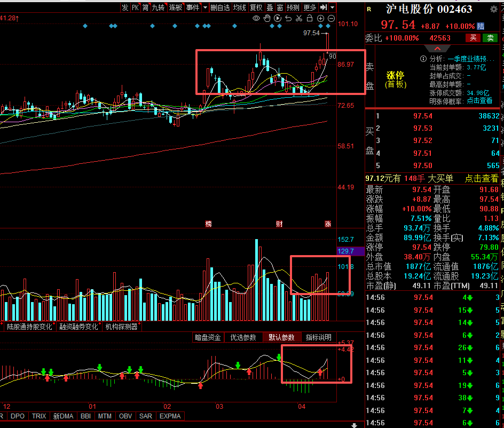Screen dimensions: 504x428
Task: Start chart replay with play icon
Action: [278, 18]
